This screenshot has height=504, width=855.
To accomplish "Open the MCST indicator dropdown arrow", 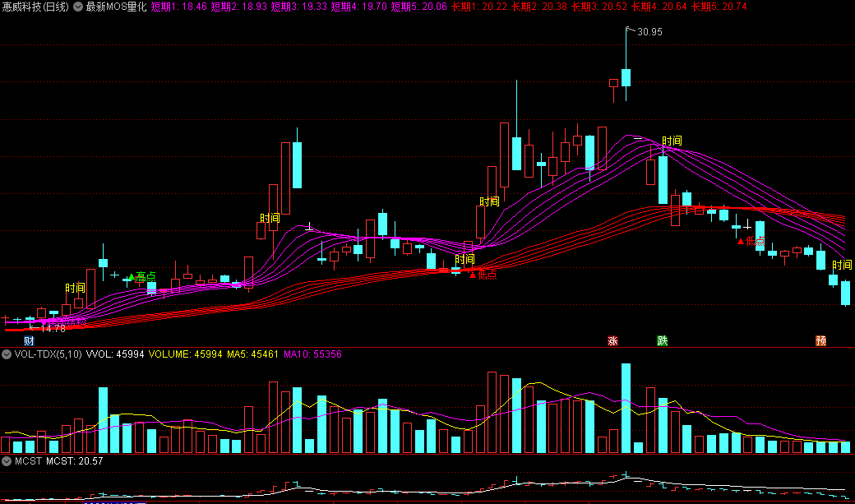I will pos(7,461).
